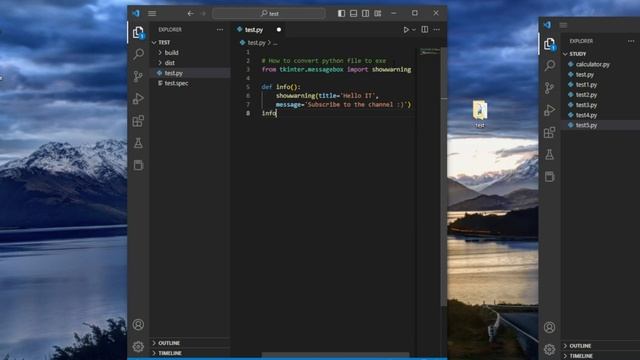The height and width of the screenshot is (360, 640).
Task: Split the editor to the right
Action: (x=425, y=29)
